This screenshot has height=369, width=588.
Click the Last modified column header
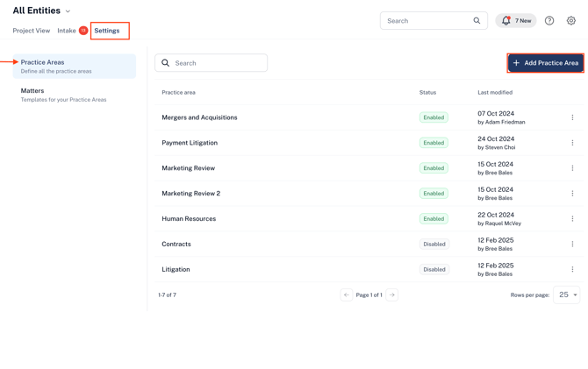[x=495, y=93]
